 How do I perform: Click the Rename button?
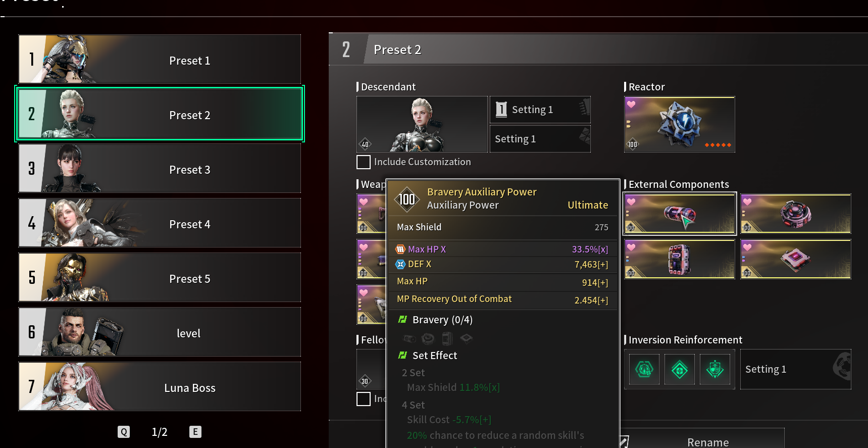707,441
